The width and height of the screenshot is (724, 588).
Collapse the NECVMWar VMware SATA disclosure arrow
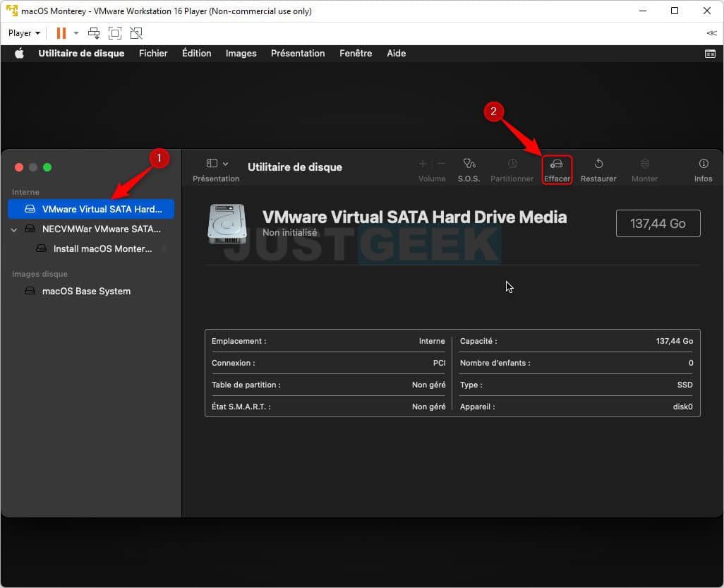click(x=14, y=229)
